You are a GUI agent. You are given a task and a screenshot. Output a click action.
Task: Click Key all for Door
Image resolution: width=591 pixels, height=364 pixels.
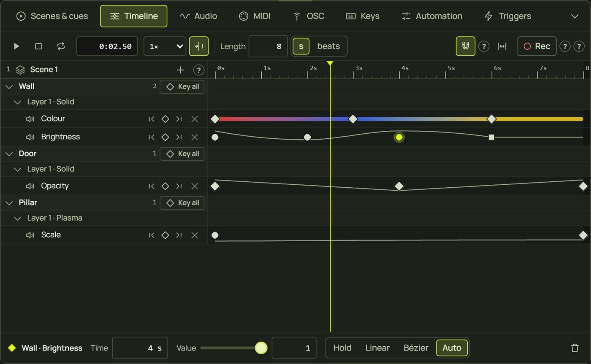[x=182, y=154]
